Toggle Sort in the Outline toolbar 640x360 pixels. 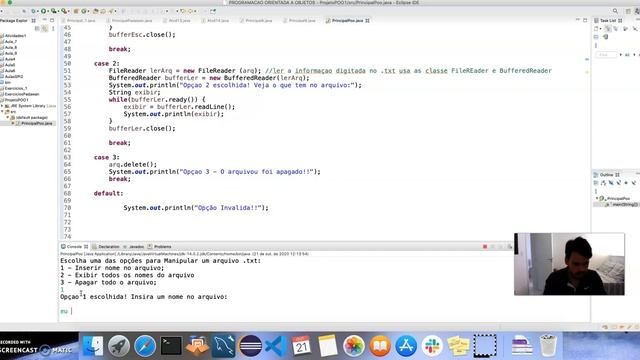tap(603, 183)
